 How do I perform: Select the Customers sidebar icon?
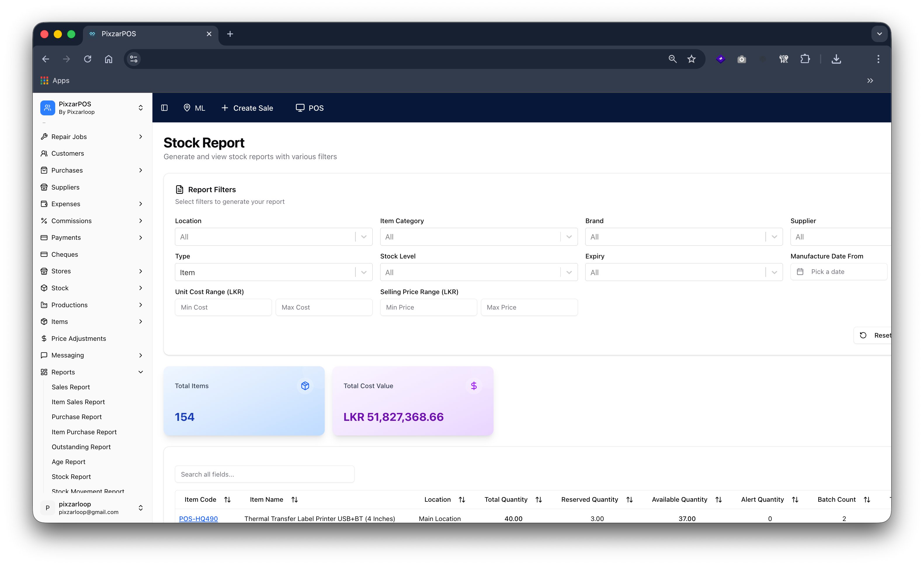44,153
